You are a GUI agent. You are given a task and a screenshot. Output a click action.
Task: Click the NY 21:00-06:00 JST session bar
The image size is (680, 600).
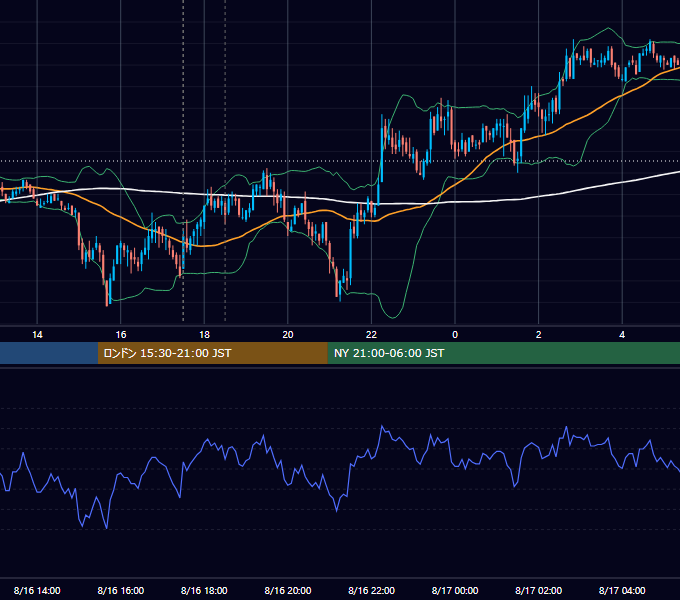503,353
